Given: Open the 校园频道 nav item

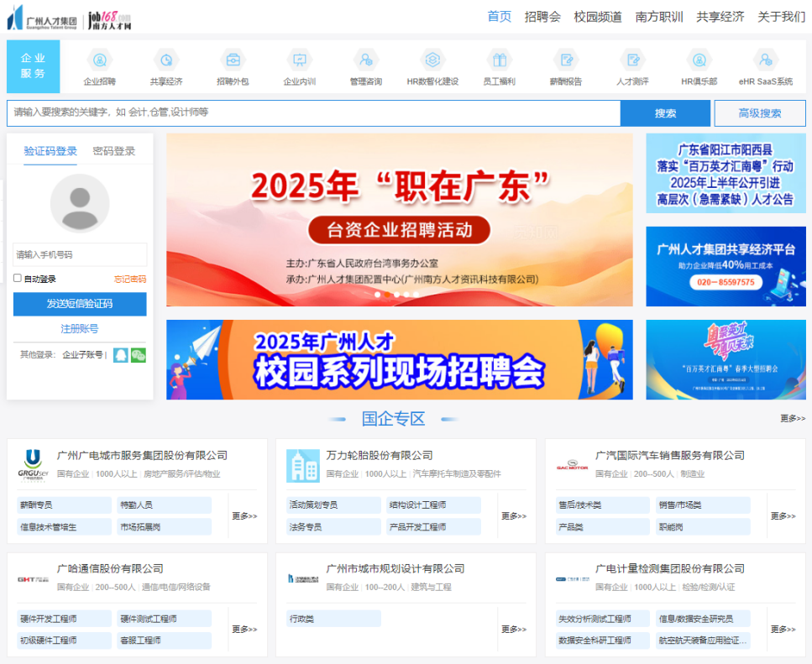Looking at the screenshot, I should click(x=598, y=17).
